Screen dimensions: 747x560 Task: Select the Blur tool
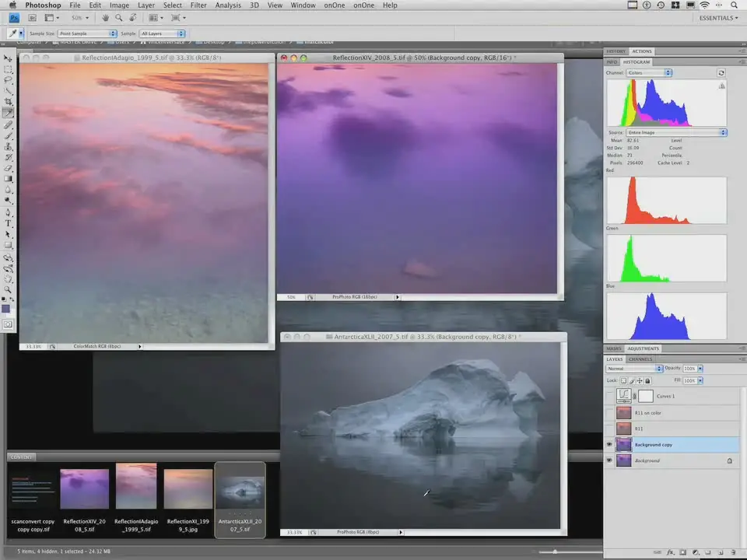point(8,190)
